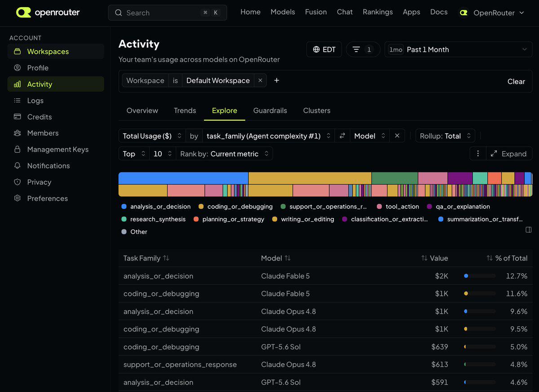Swap dimensions with the arrows icon

[x=342, y=136]
